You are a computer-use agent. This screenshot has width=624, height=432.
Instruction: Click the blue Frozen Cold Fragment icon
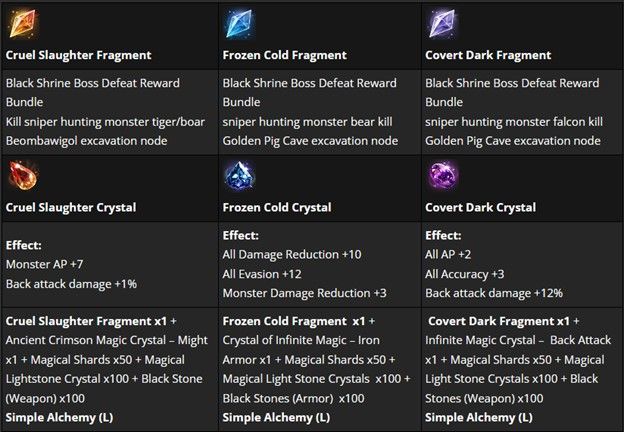click(239, 24)
